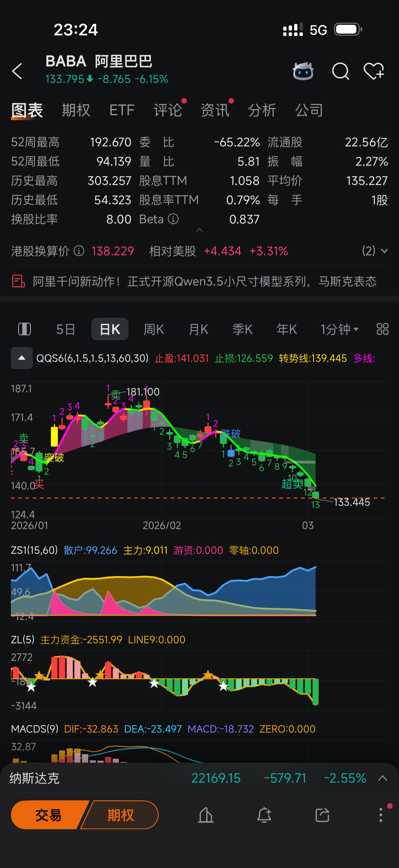Tap the 52周最高 value 192.670
Image resolution: width=399 pixels, height=868 pixels.
pyautogui.click(x=110, y=142)
